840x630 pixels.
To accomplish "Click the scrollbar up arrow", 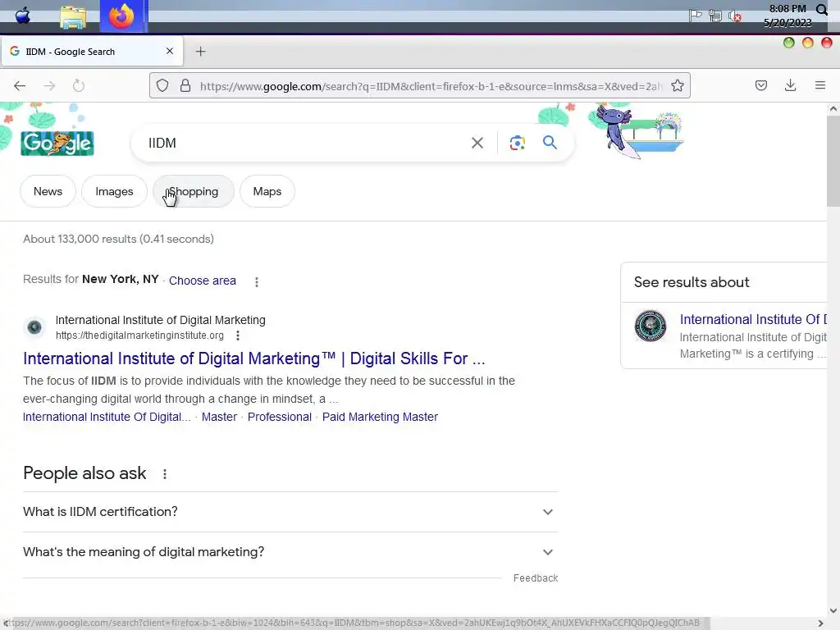I will 833,109.
